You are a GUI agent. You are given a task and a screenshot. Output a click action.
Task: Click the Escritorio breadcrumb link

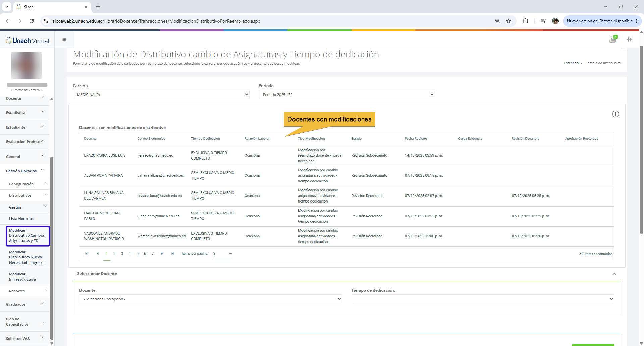(x=571, y=63)
